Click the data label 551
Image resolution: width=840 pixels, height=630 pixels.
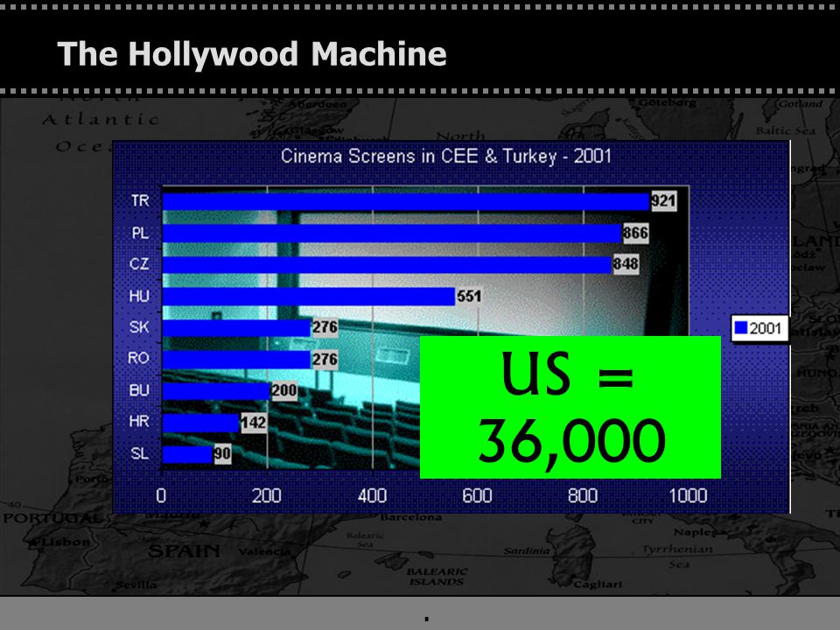tap(469, 296)
